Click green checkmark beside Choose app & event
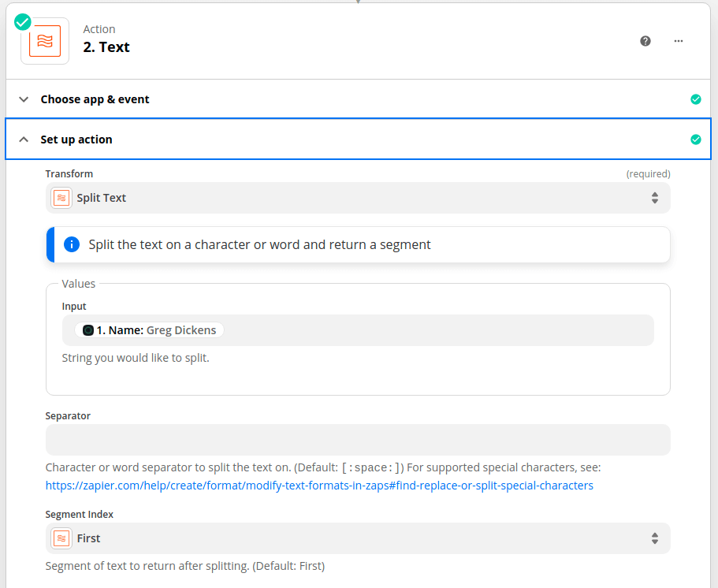The image size is (718, 588). pos(695,99)
